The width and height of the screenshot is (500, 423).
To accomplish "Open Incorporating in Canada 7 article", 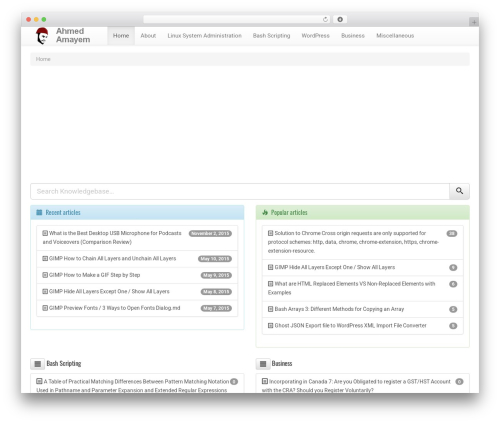I will pyautogui.click(x=356, y=386).
